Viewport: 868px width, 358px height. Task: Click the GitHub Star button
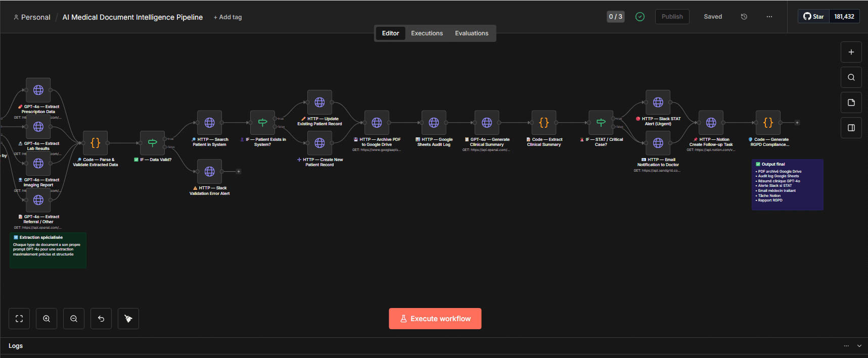813,17
